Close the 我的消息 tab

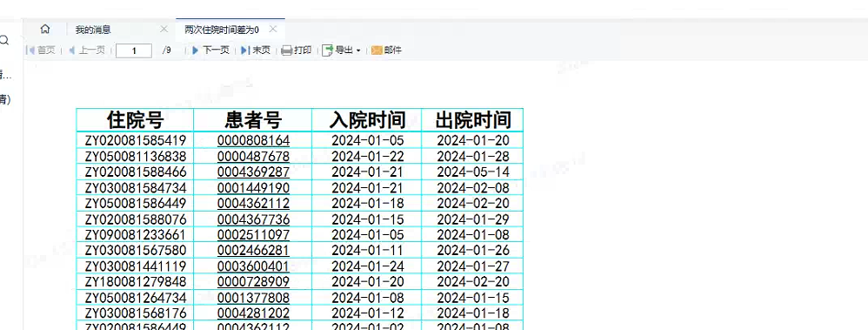pyautogui.click(x=164, y=29)
